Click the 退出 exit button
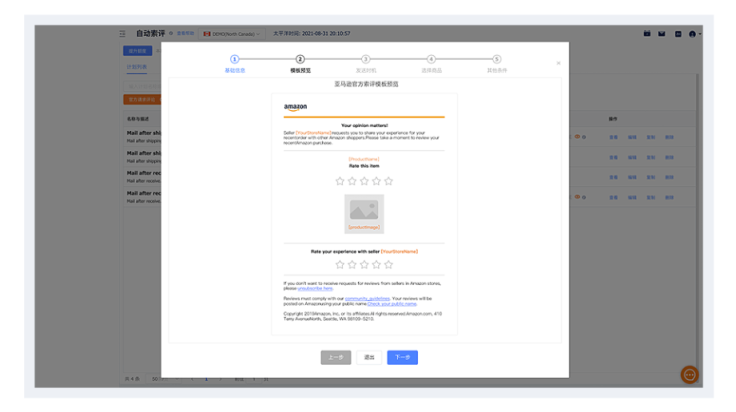Viewport: 736px width, 412px height. [369, 357]
